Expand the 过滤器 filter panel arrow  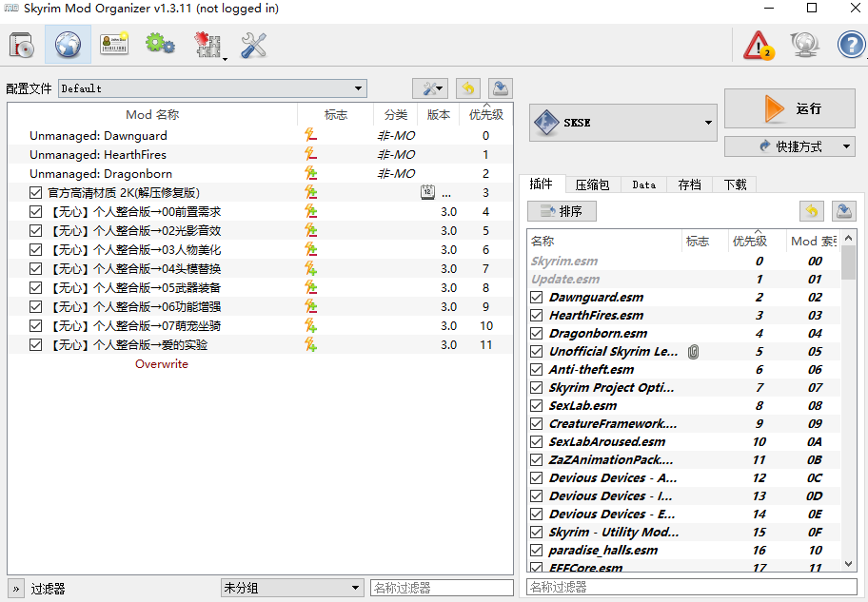[16, 589]
